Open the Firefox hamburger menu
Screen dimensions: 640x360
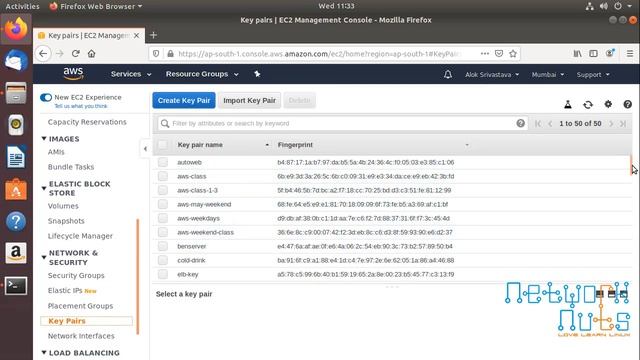pyautogui.click(x=630, y=53)
